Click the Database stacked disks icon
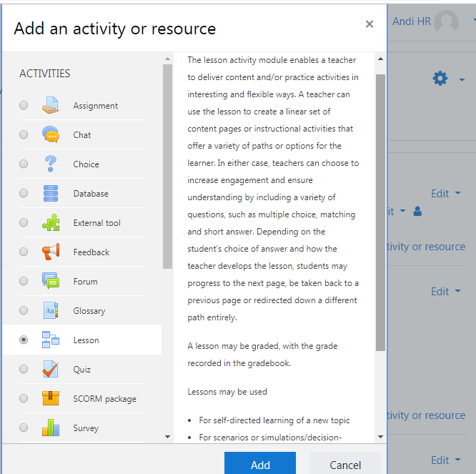 tap(51, 193)
